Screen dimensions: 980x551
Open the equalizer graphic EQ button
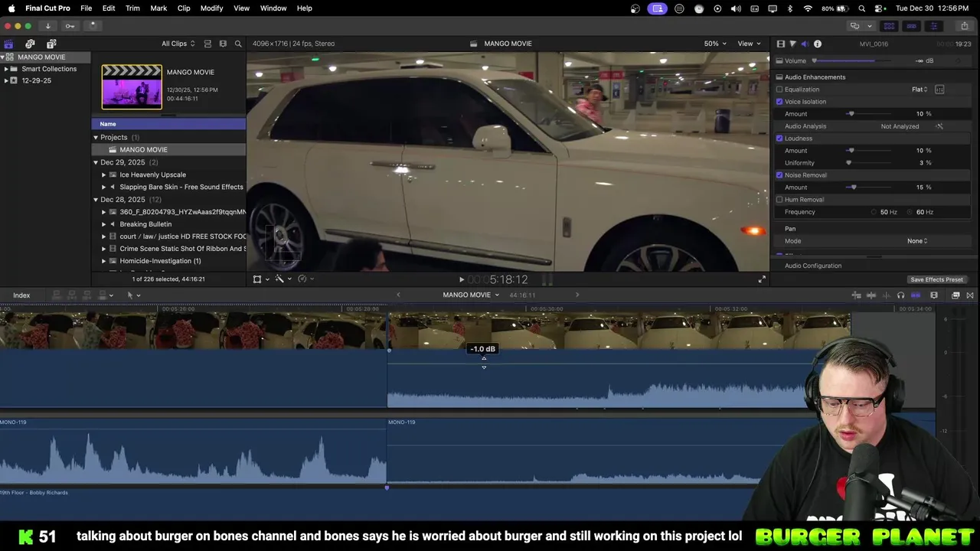coord(939,90)
